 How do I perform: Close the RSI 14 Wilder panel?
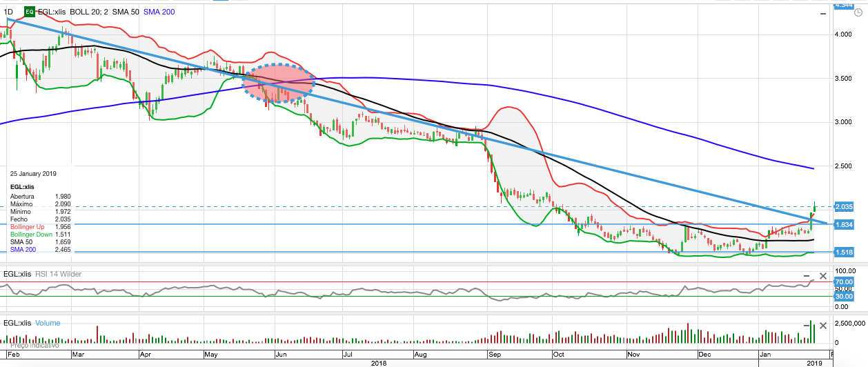coord(823,275)
